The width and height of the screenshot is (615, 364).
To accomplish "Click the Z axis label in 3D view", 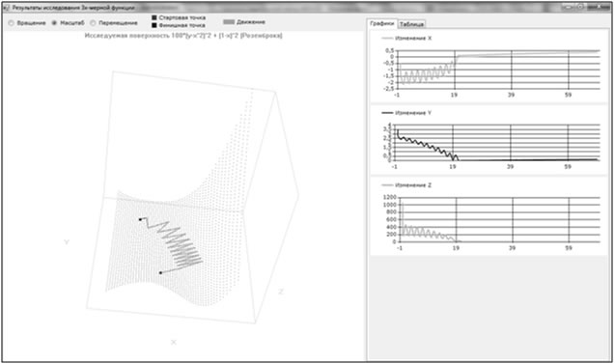I will point(281,292).
